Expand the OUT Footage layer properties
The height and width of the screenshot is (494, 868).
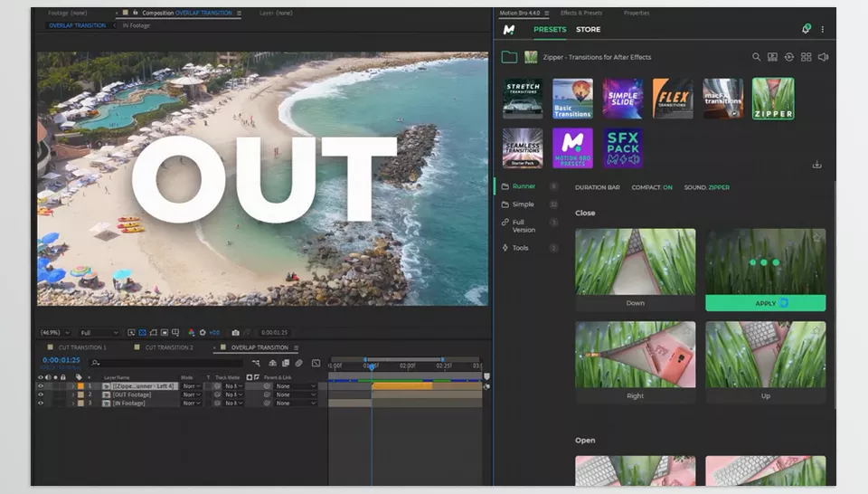point(73,394)
